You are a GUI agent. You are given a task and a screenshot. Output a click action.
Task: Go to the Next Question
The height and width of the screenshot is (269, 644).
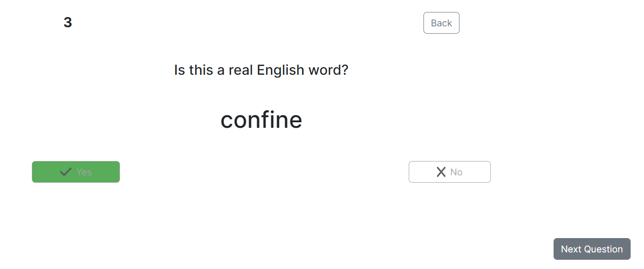(591, 249)
